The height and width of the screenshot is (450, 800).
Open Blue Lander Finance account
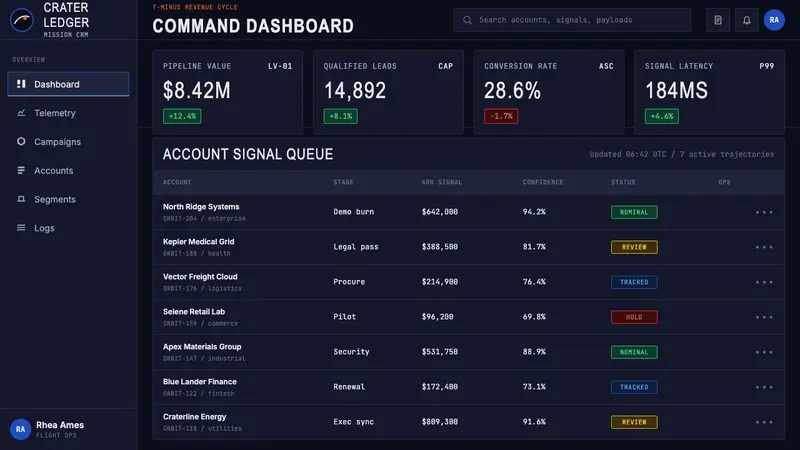click(199, 382)
